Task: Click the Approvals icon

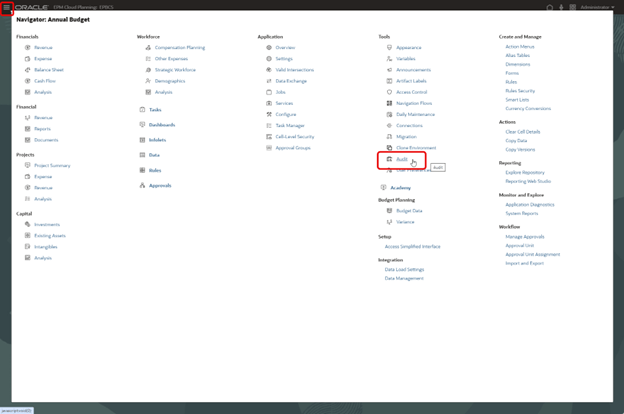Action: click(142, 185)
